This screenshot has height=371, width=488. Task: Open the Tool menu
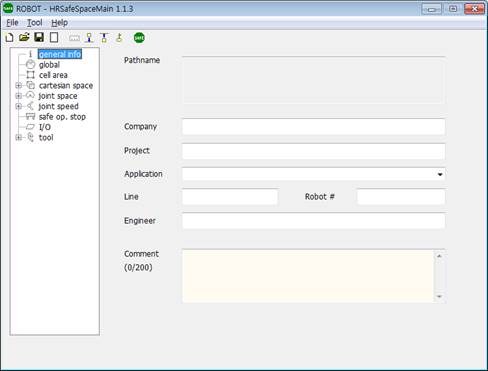pos(35,23)
